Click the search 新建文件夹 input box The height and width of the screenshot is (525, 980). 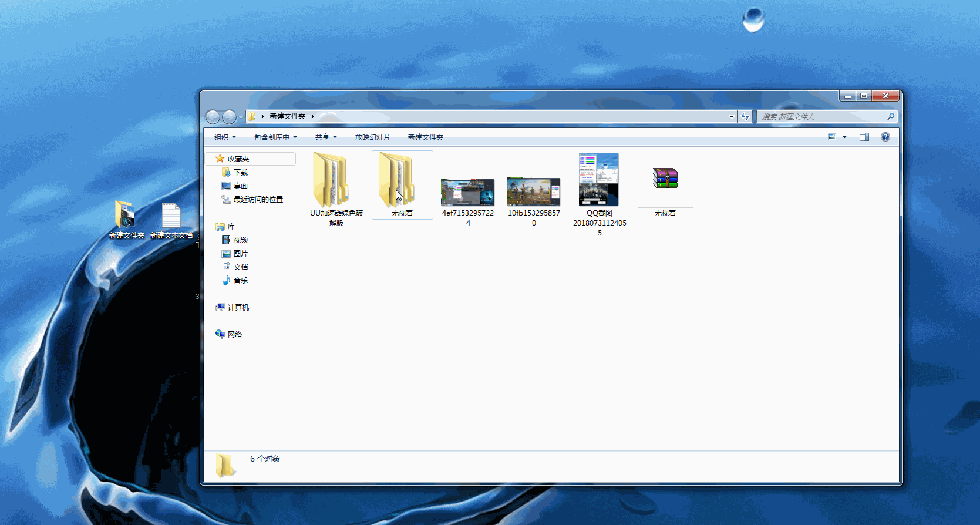coord(822,117)
